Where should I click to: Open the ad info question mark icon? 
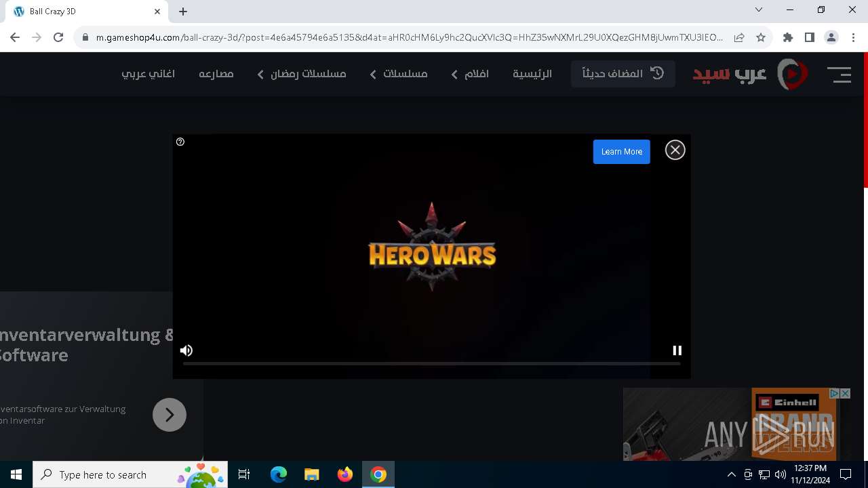[180, 142]
